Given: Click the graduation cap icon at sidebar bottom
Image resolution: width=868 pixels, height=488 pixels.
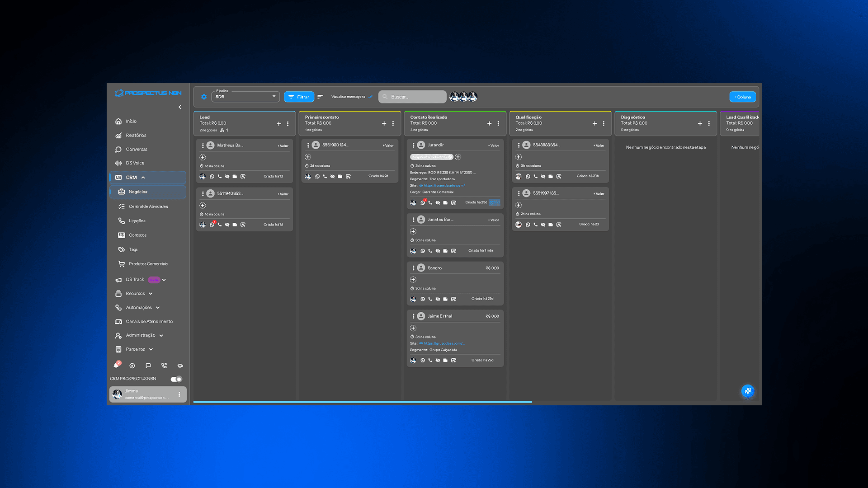Looking at the screenshot, I should [x=180, y=366].
